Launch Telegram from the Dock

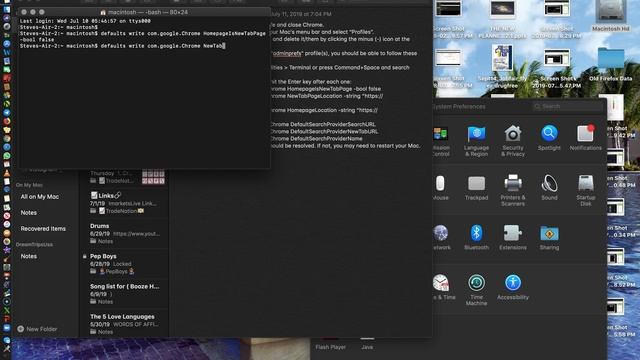7,112
